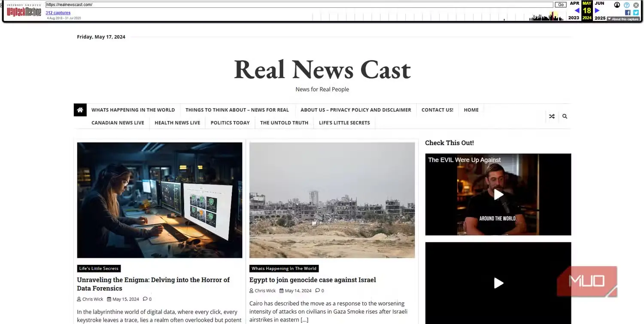Open the Wayback help question icon
The width and height of the screenshot is (644, 324).
[627, 5]
